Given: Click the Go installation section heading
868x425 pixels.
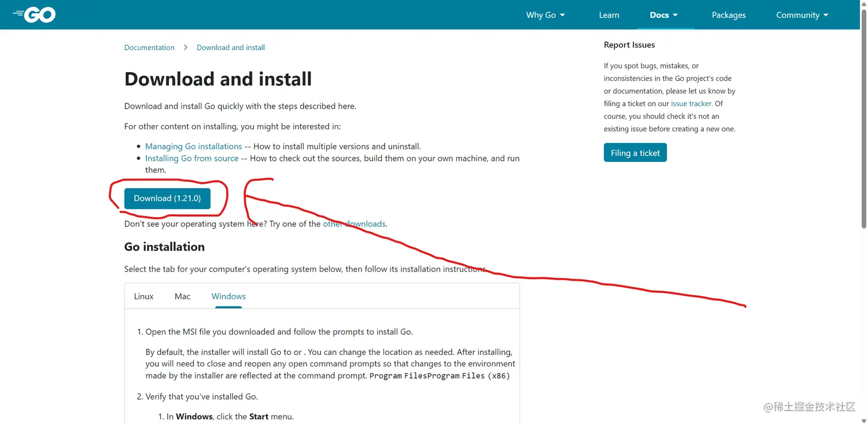Looking at the screenshot, I should [x=164, y=247].
